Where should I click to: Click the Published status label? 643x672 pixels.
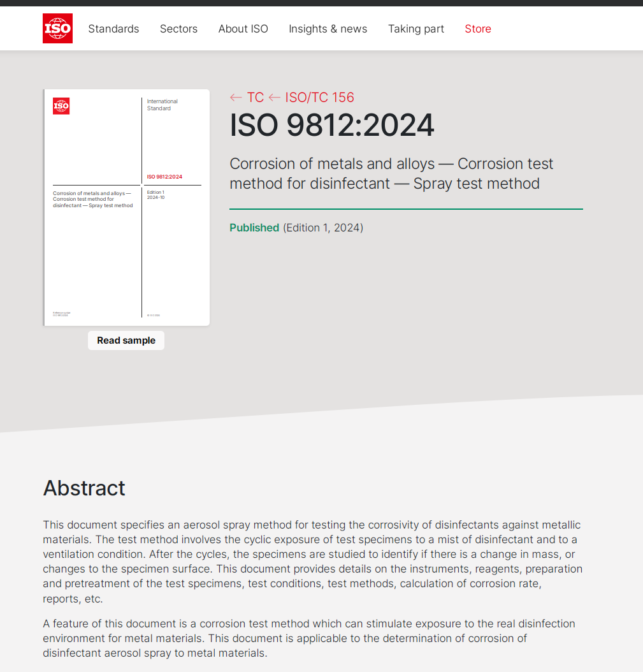[254, 228]
